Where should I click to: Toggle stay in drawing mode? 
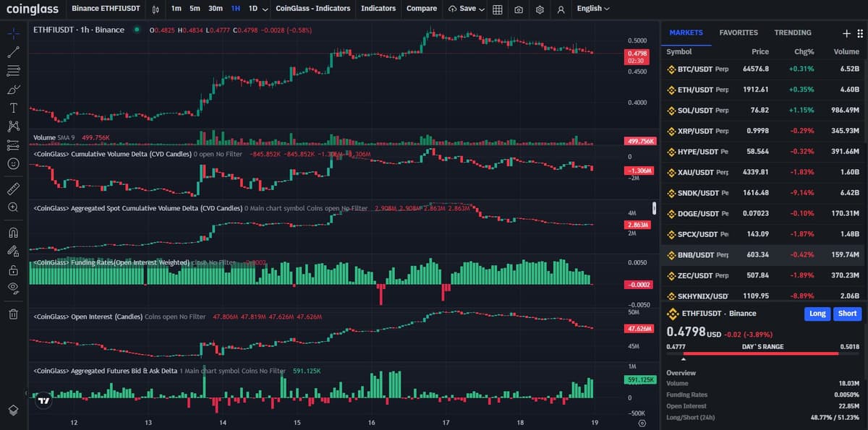[x=13, y=251]
